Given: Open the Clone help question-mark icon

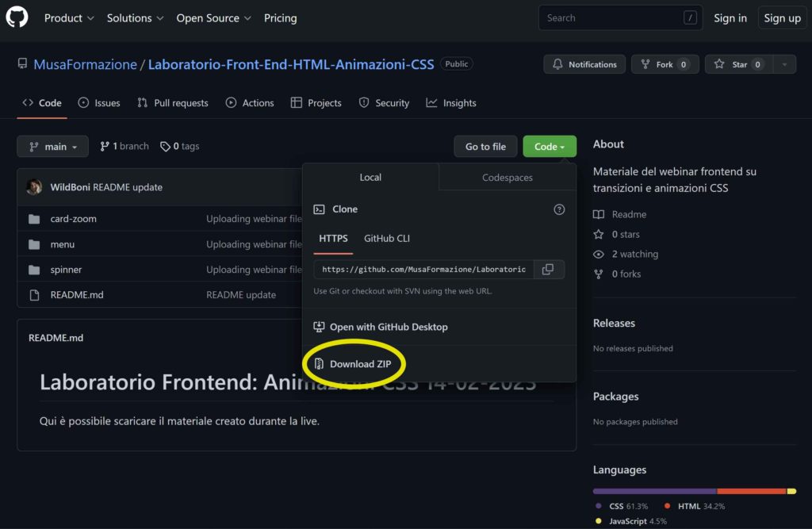Looking at the screenshot, I should [x=559, y=209].
